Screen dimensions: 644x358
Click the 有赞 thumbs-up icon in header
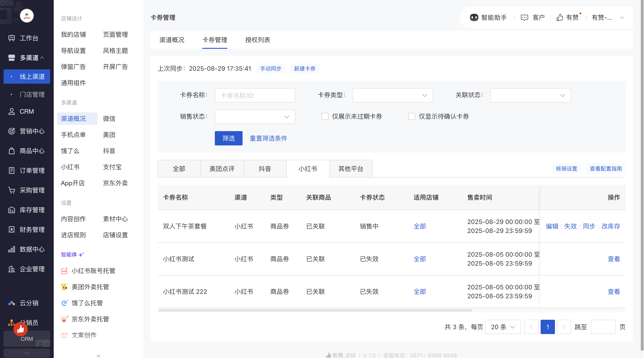tap(560, 17)
